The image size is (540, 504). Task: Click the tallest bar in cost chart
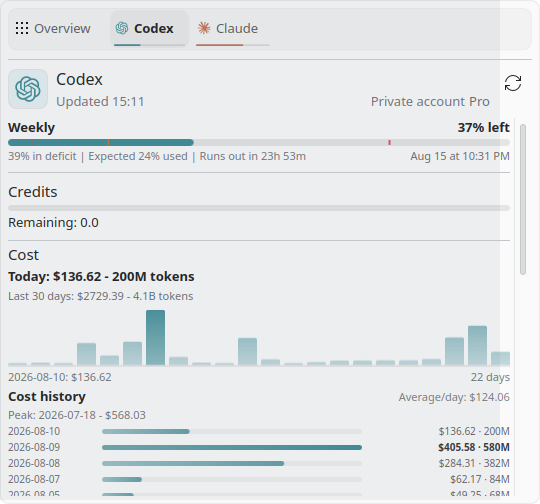pos(155,338)
